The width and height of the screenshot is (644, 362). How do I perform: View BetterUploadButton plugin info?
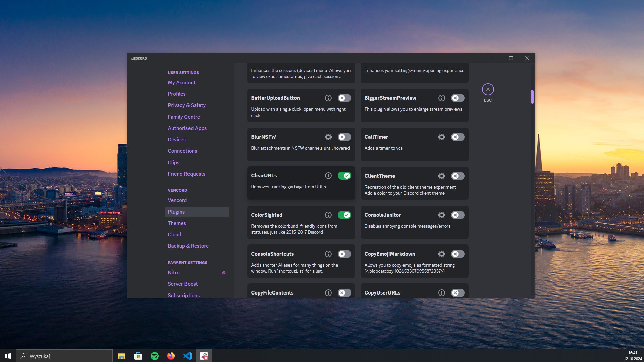click(x=328, y=98)
